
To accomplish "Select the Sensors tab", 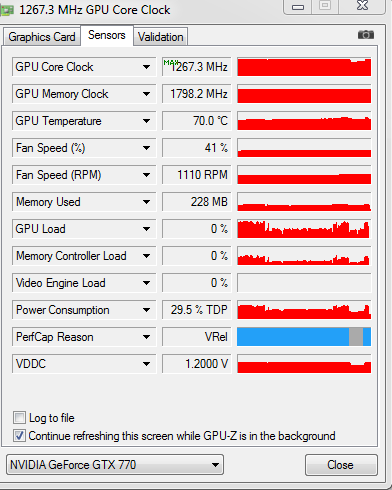I will pos(107,35).
